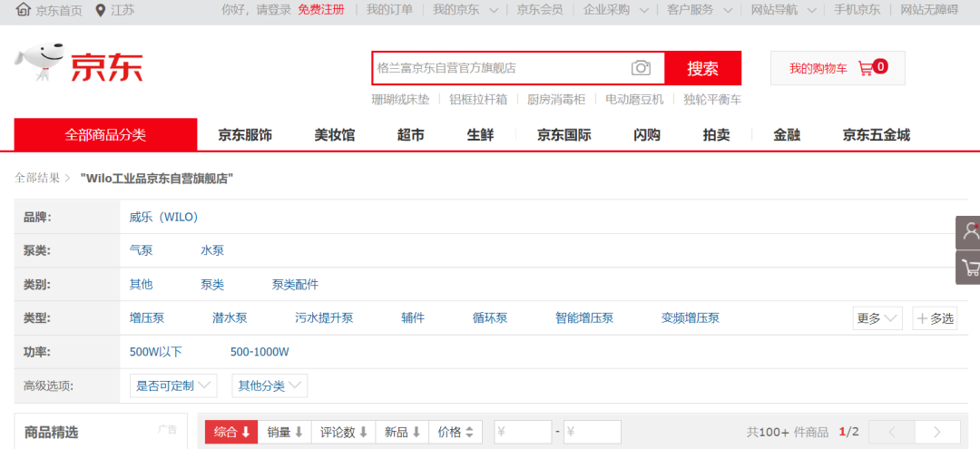Filter power by 500-1000W
Image resolution: width=980 pixels, height=449 pixels.
(x=260, y=352)
